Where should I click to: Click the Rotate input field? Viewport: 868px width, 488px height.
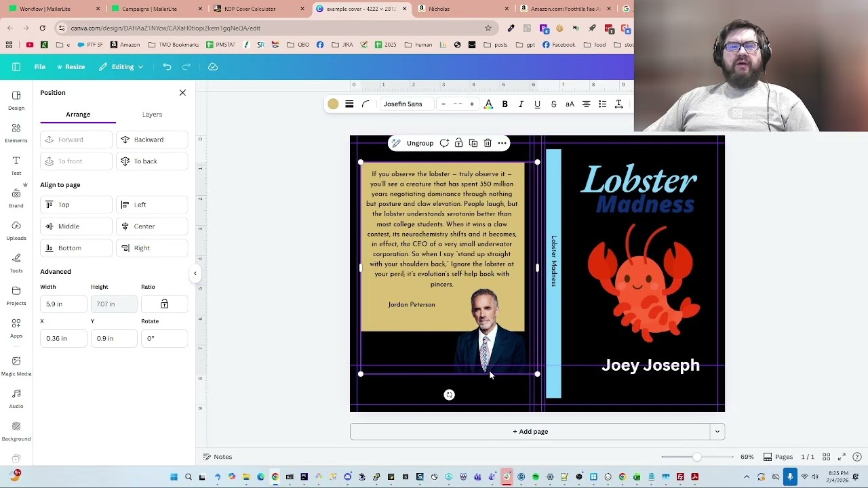[164, 338]
